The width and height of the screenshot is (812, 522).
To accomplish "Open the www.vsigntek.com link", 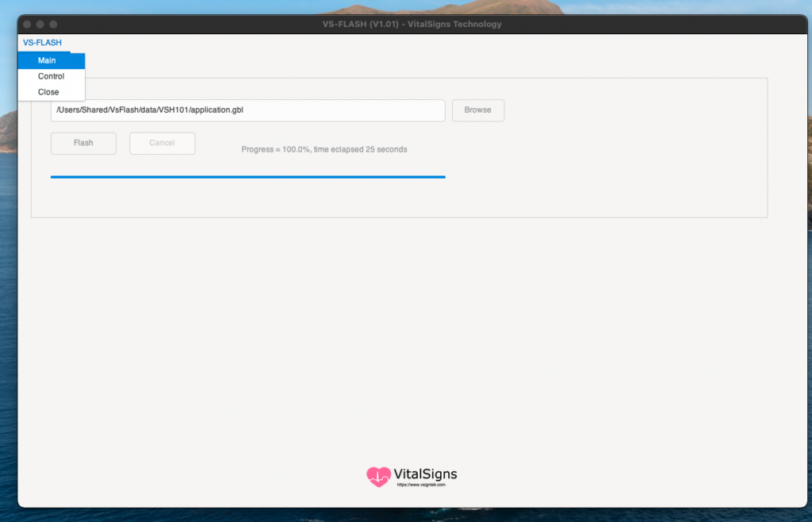I will click(421, 486).
